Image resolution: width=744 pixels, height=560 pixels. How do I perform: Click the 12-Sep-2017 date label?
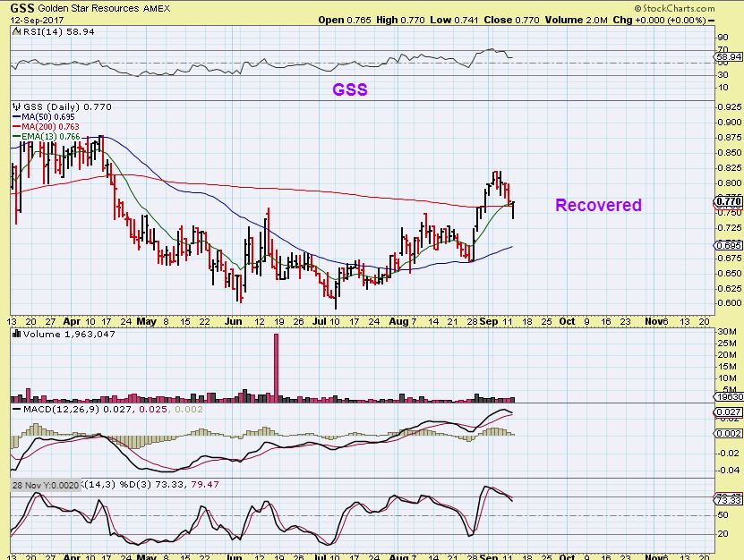coord(37,20)
